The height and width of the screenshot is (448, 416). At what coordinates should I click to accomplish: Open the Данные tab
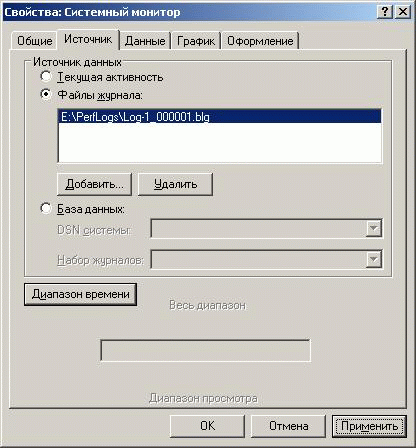tap(145, 41)
